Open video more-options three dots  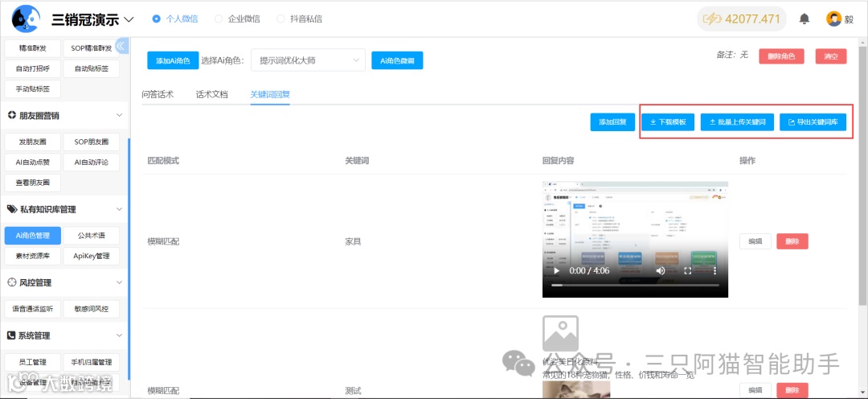[714, 271]
